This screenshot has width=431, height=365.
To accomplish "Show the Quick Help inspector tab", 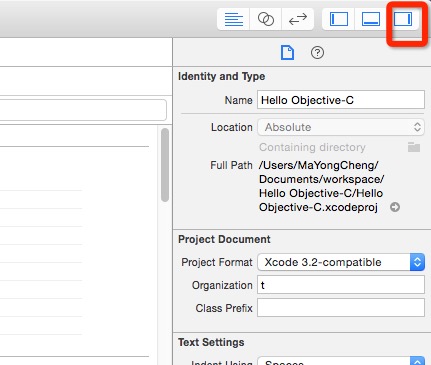I will click(x=317, y=53).
